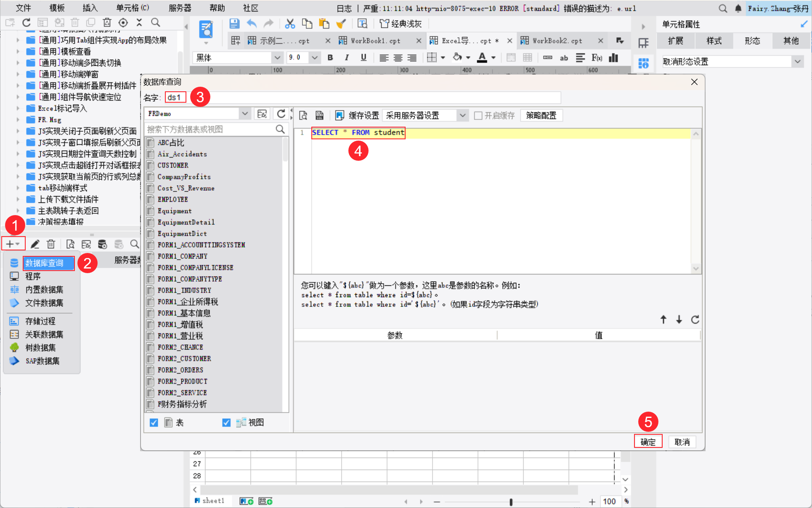This screenshot has height=508, width=812.
Task: Switch to the WorkBook1.cpt tab
Action: (x=375, y=41)
